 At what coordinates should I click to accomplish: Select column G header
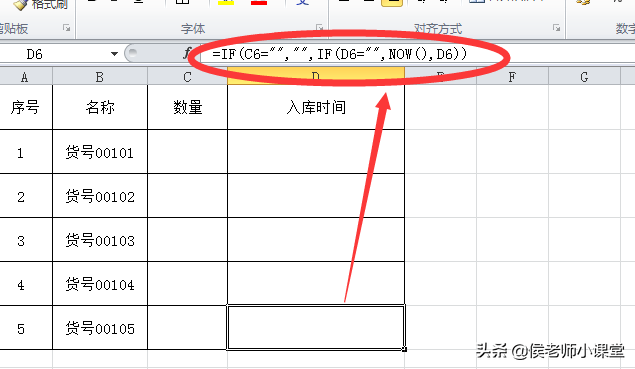(x=584, y=77)
